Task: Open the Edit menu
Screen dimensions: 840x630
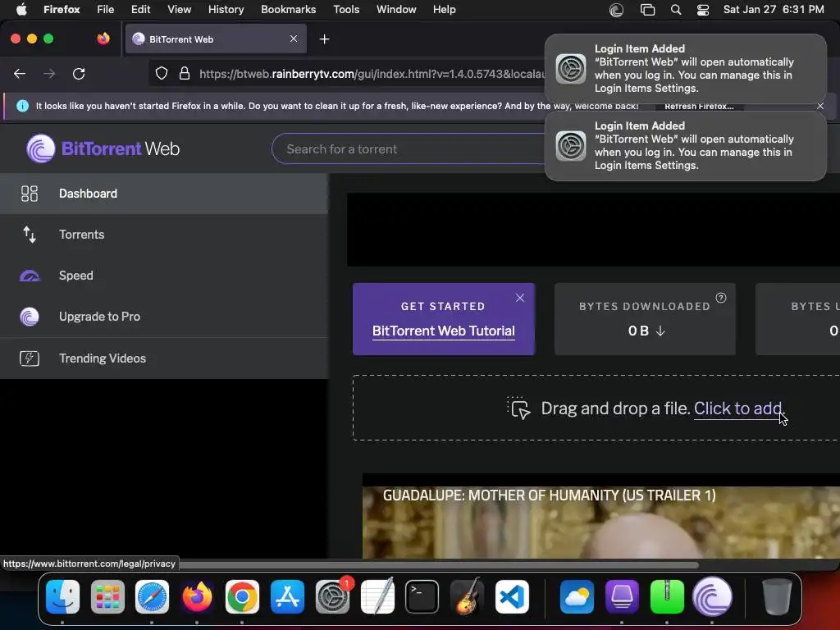Action: point(140,10)
